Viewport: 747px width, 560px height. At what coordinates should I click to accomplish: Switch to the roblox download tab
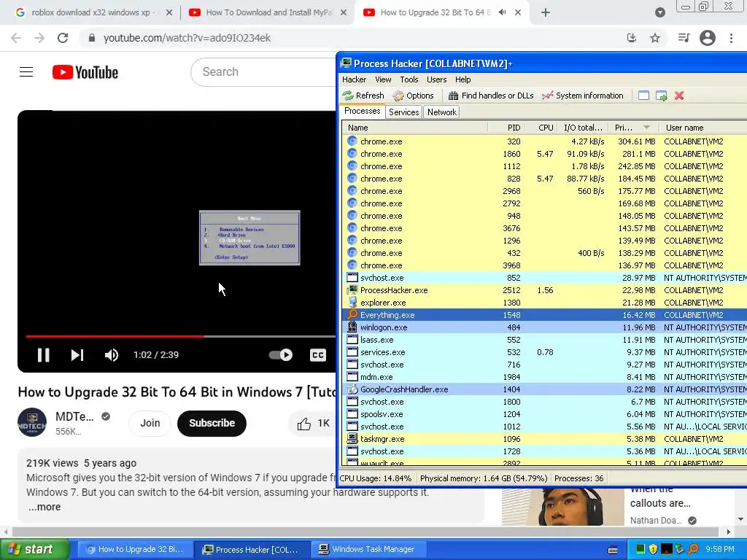tap(93, 13)
